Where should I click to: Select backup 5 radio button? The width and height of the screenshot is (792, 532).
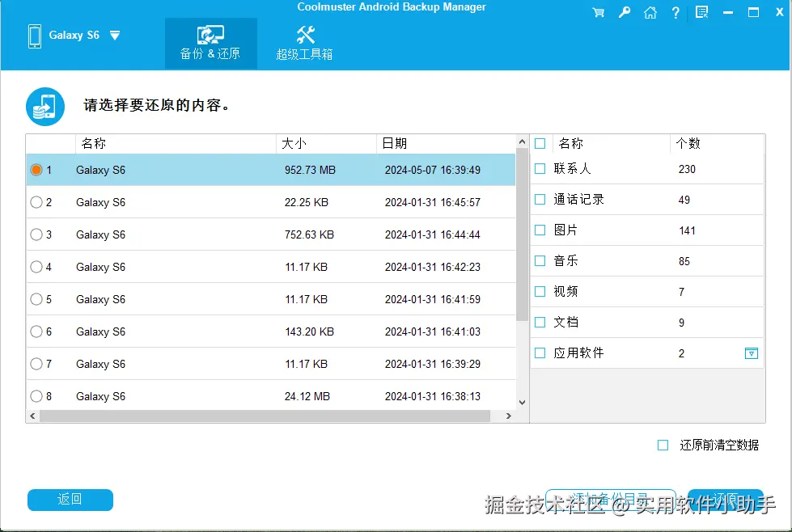pyautogui.click(x=36, y=299)
